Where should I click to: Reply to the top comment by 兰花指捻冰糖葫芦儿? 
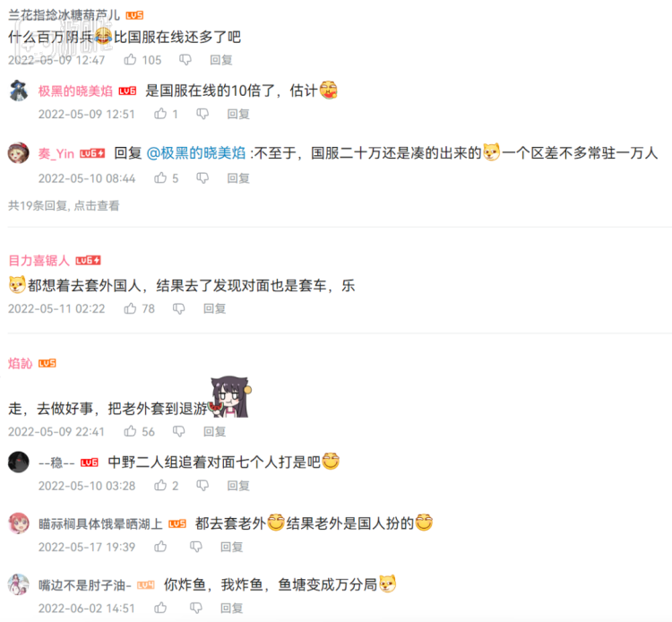[x=221, y=59]
